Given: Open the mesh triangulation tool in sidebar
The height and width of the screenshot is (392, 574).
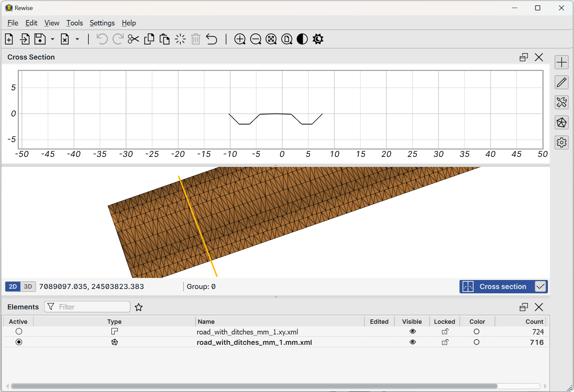Looking at the screenshot, I should point(562,122).
